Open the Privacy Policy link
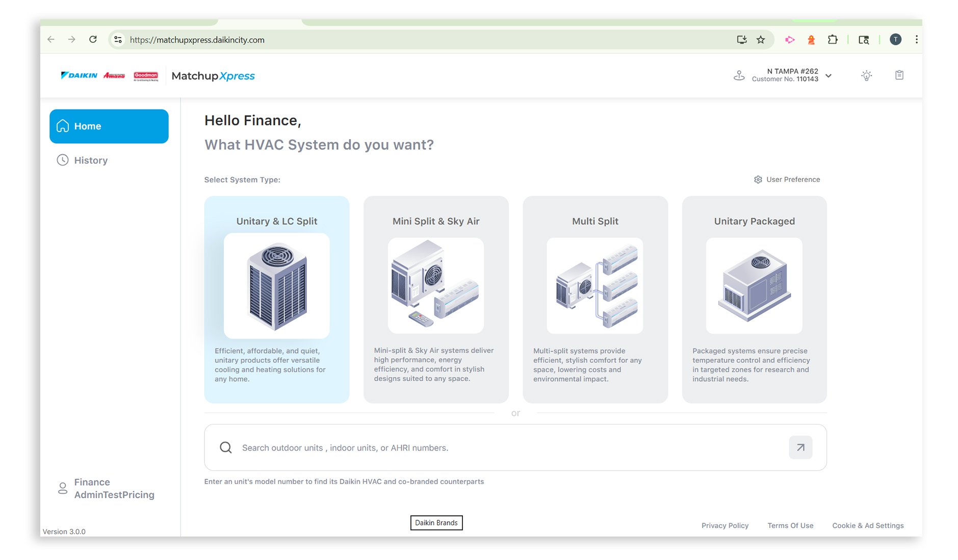 point(724,525)
